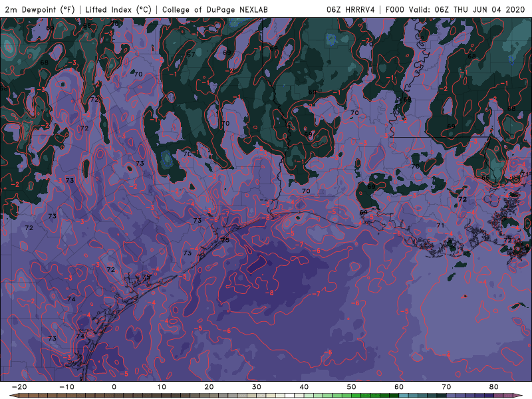Click the "2m Dewpoint (°F)" title text
532x399 pixels.
[40, 9]
